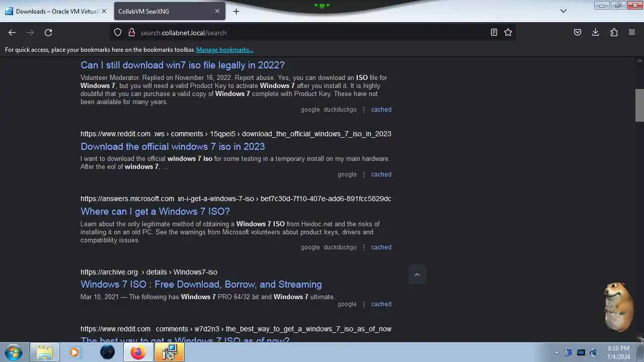Switch to Downloads Oracle VM VirtualBox tab
The height and width of the screenshot is (362, 644).
pos(56,11)
